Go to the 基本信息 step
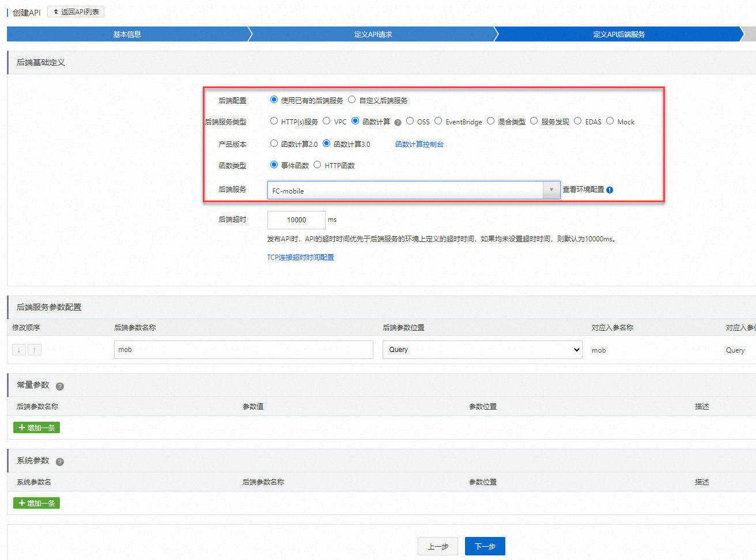The image size is (756, 560). (x=127, y=34)
